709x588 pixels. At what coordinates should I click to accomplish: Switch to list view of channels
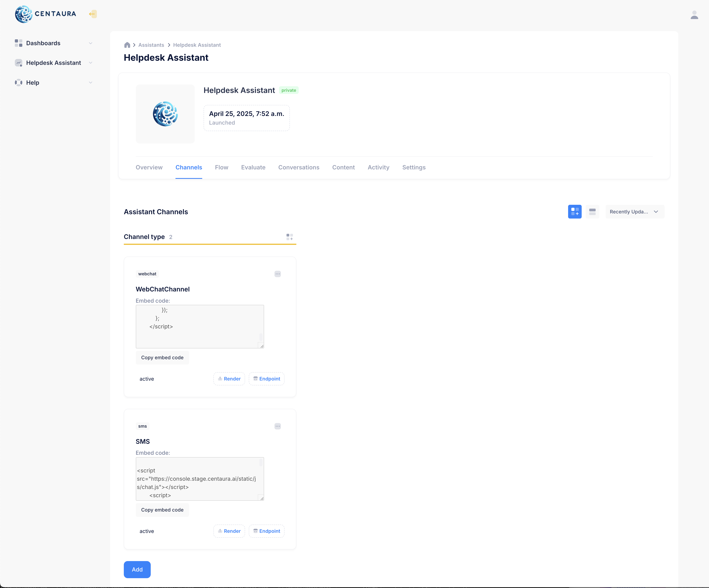click(x=592, y=211)
